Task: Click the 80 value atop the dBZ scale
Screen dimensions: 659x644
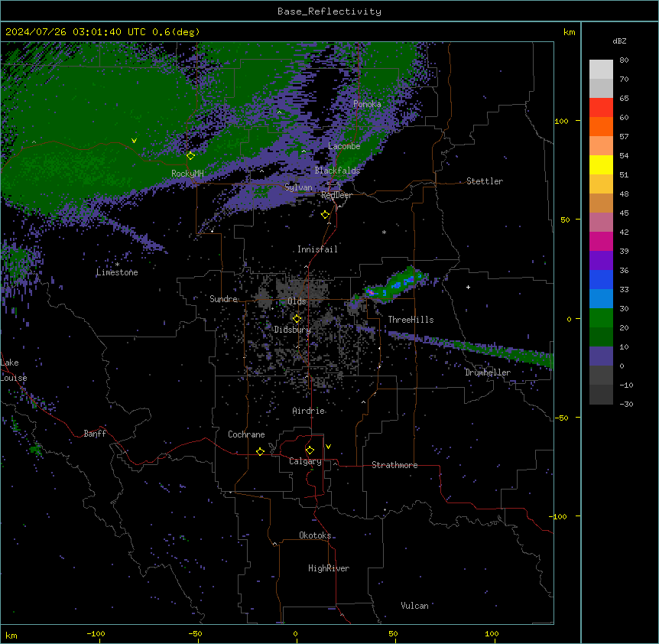Action: pyautogui.click(x=624, y=60)
